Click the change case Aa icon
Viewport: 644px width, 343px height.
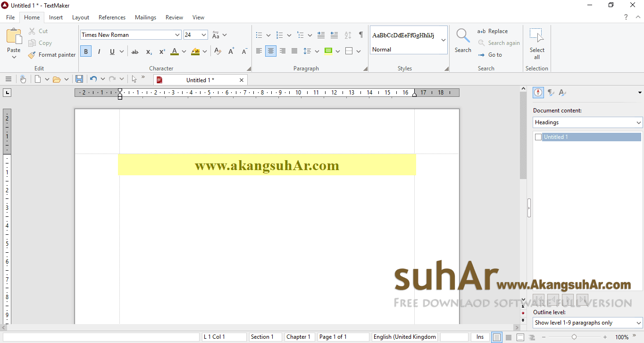point(216,35)
